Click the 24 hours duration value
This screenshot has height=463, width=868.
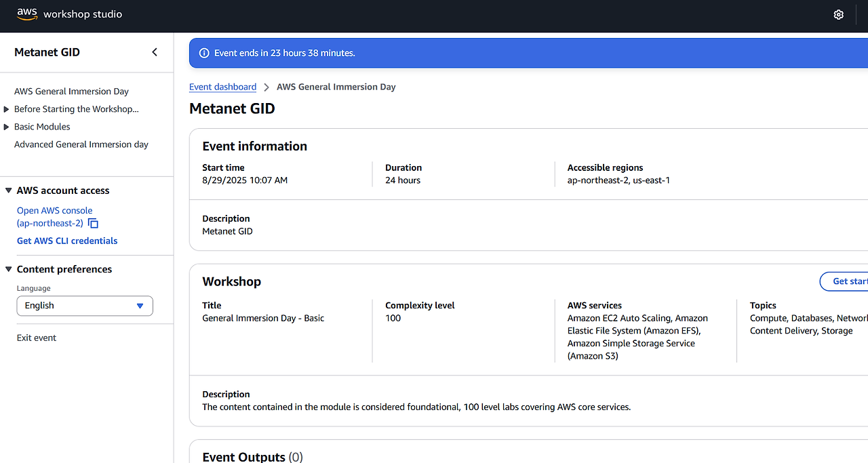click(x=403, y=180)
